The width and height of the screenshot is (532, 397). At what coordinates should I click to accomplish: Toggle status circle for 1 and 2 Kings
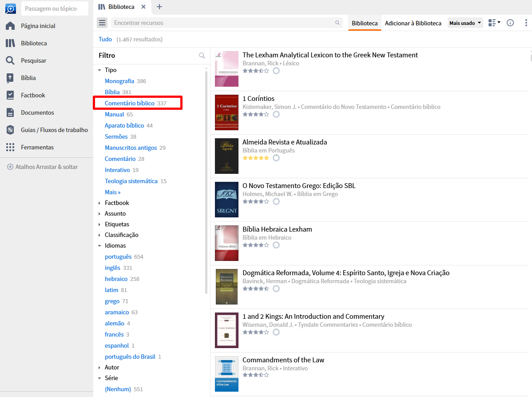276,332
